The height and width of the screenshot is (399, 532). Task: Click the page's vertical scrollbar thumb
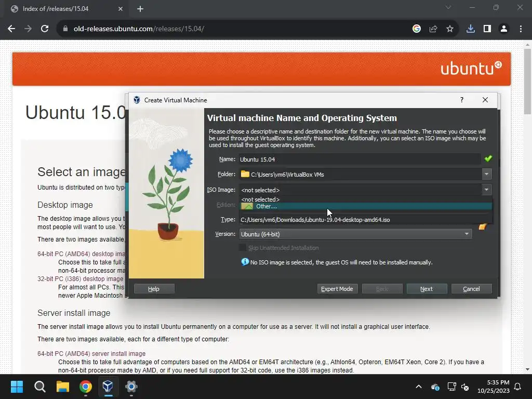click(528, 82)
